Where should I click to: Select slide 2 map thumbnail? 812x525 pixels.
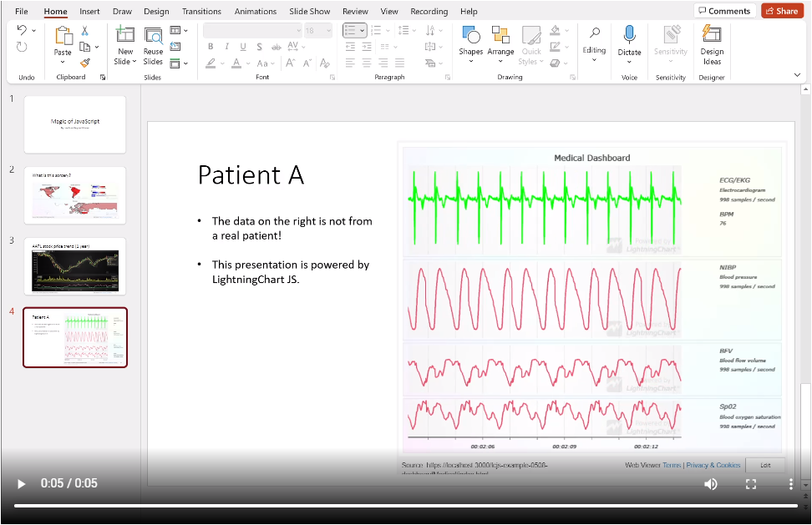74,195
